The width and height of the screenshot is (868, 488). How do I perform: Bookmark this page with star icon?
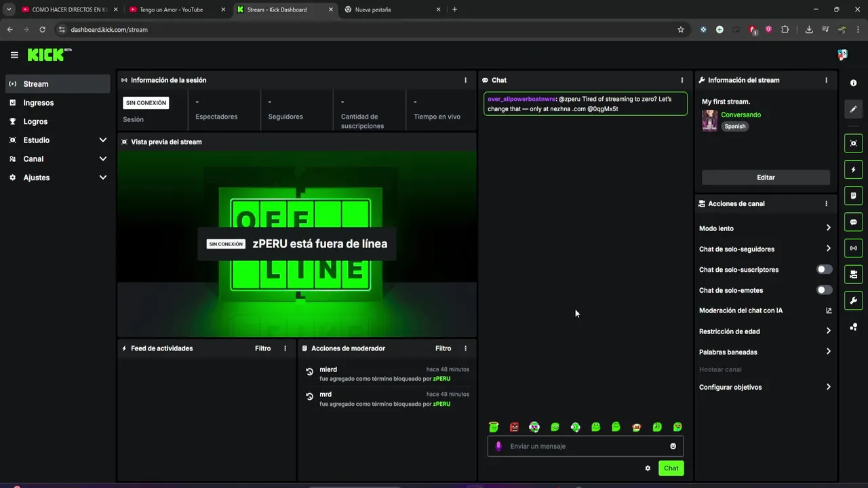pos(681,30)
